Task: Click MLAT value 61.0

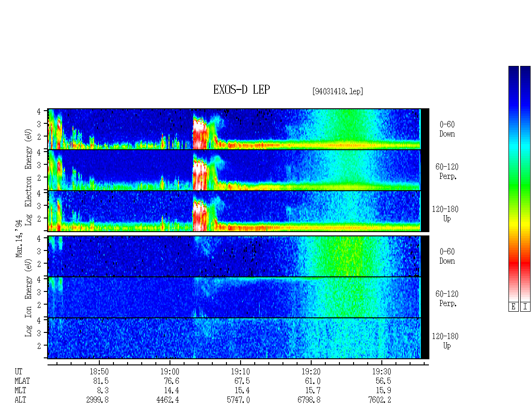Action: 313,381
